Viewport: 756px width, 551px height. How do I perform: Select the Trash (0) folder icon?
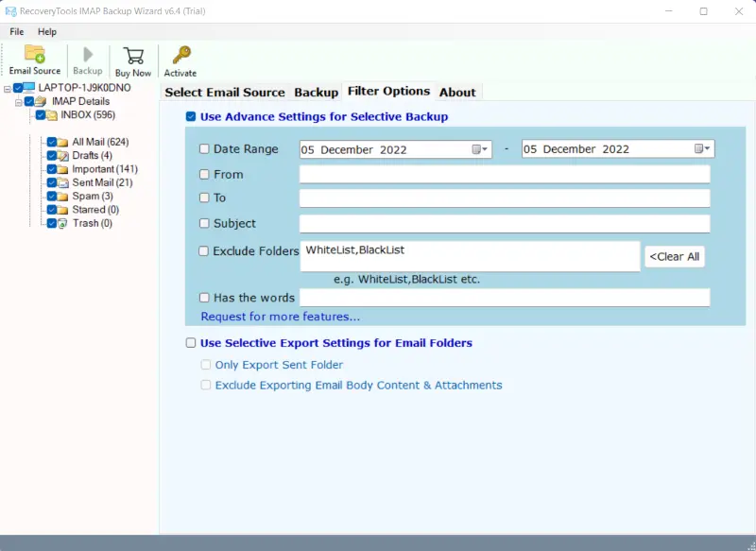(x=63, y=223)
